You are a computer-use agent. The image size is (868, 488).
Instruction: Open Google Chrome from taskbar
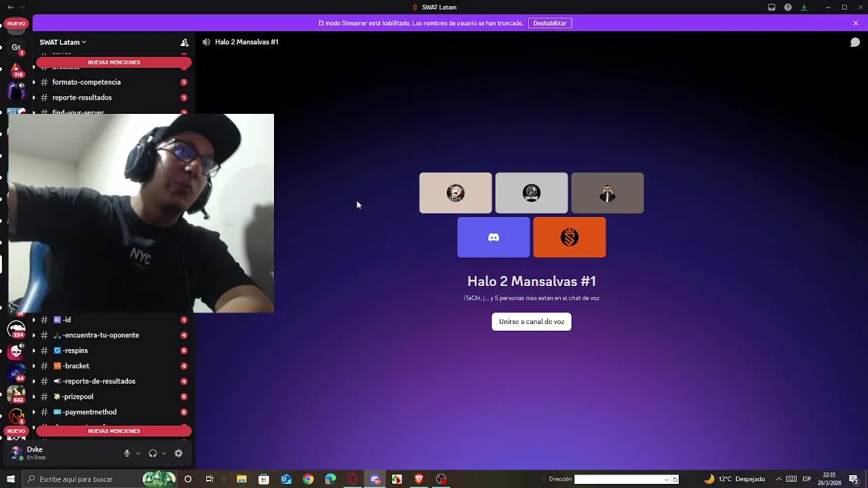click(x=309, y=479)
